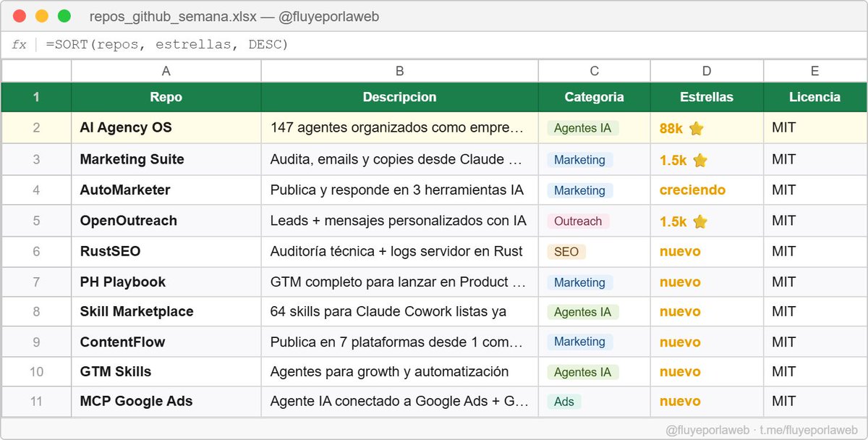Select row number 5
This screenshot has width=868, height=440.
[36, 221]
